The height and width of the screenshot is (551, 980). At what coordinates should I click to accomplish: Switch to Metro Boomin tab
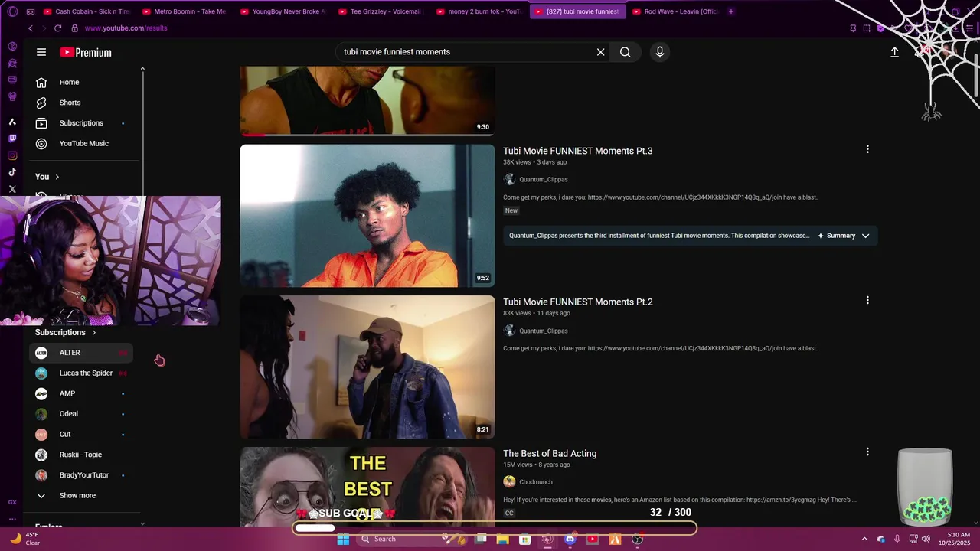(186, 11)
